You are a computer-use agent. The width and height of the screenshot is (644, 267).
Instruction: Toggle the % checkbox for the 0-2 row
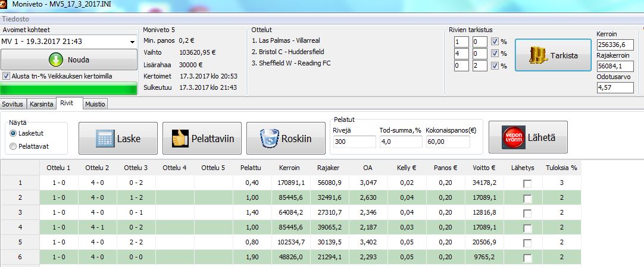pos(495,66)
